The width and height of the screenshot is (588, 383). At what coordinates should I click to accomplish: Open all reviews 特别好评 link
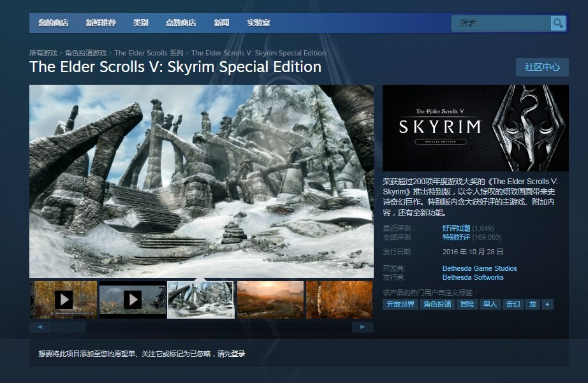(x=456, y=237)
